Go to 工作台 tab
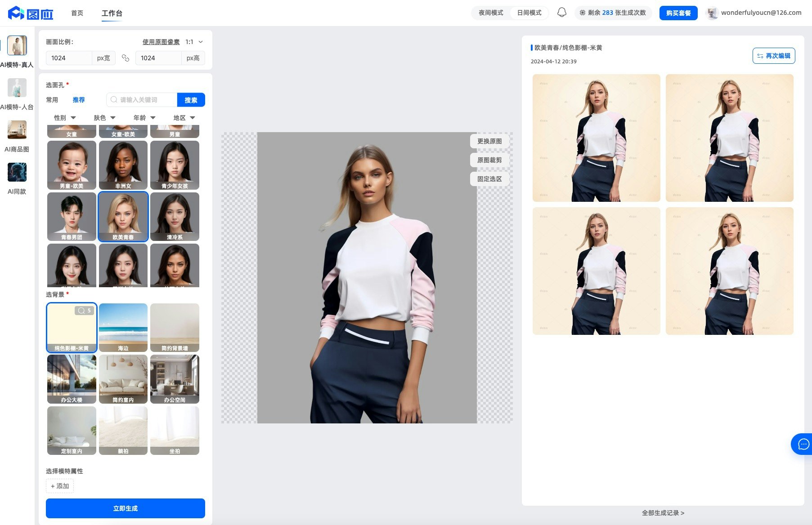This screenshot has width=812, height=525. [x=112, y=13]
